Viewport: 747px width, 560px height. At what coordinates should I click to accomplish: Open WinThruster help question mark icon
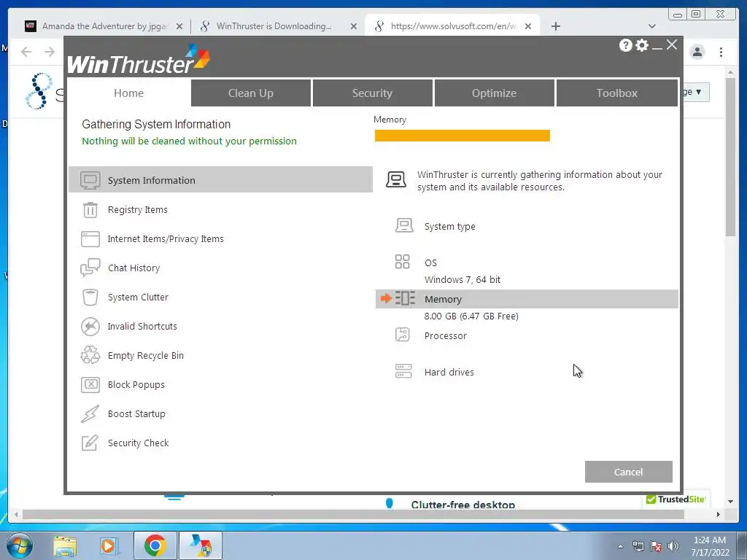coord(625,45)
